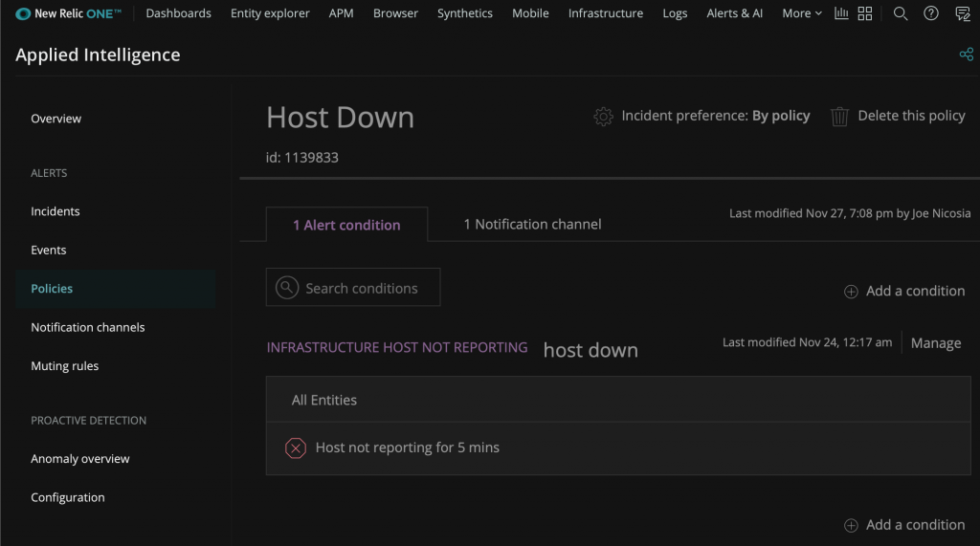The width and height of the screenshot is (980, 546).
Task: Click the host down condition name
Action: 590,351
